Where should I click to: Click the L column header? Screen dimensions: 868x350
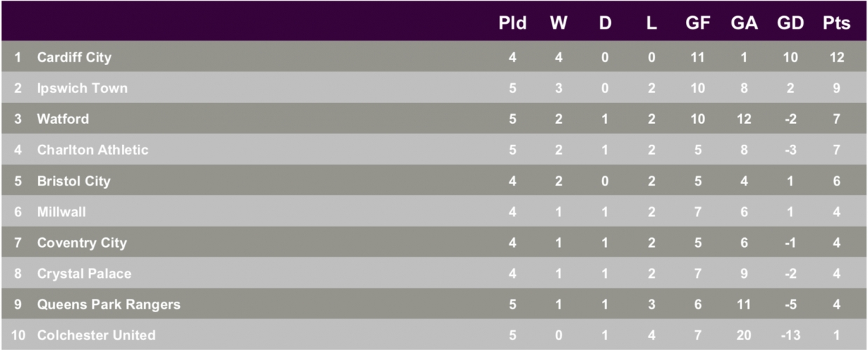tap(652, 23)
